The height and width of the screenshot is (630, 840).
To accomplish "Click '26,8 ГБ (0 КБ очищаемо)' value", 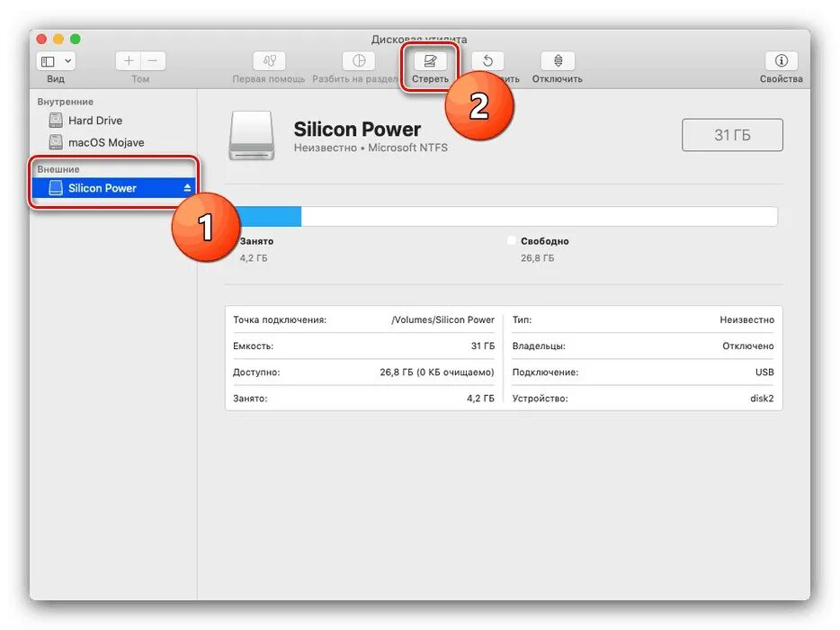I will coord(437,372).
